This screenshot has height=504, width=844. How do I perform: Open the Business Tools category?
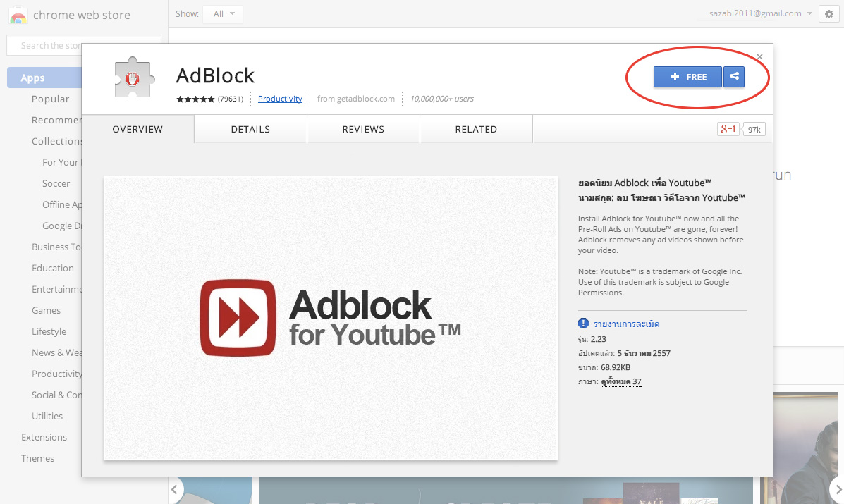pyautogui.click(x=56, y=247)
